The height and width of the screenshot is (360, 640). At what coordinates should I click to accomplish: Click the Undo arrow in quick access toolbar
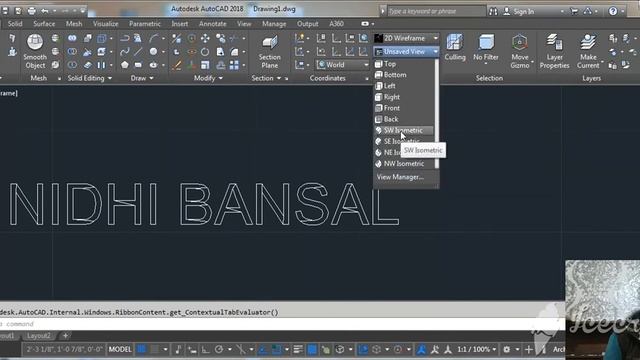(x=44, y=11)
